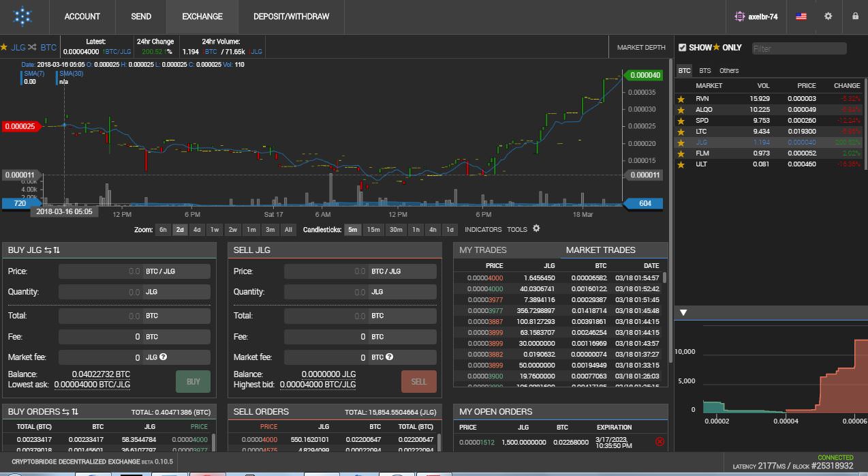Toggle the star on the FLM row
Image resolution: width=868 pixels, height=476 pixels.
pyautogui.click(x=681, y=153)
